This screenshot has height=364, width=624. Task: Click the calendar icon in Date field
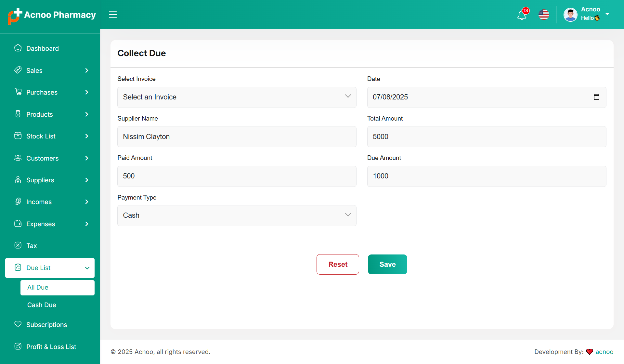(596, 97)
